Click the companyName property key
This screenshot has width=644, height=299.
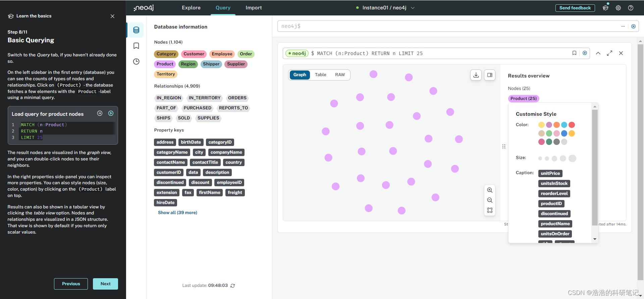click(226, 152)
